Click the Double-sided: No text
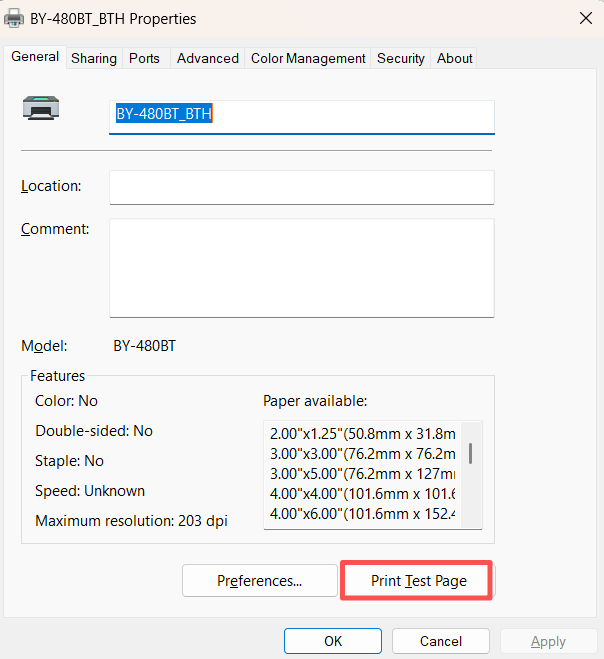604x659 pixels. (94, 431)
